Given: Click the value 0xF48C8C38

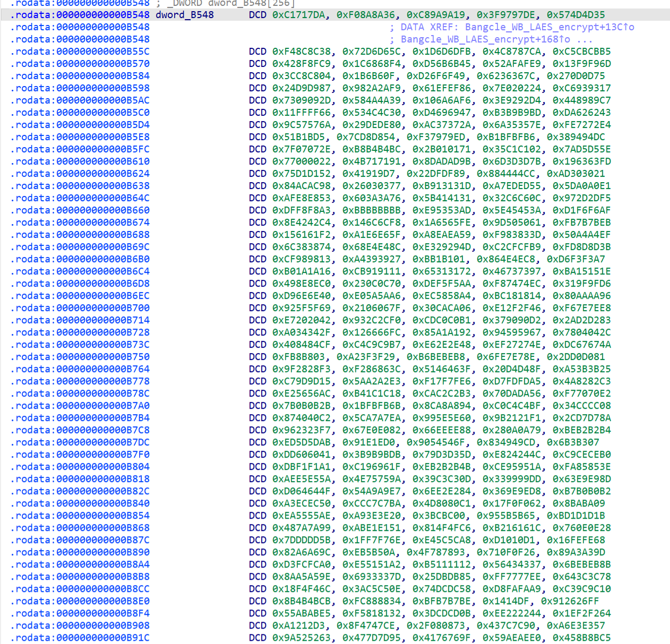Looking at the screenshot, I should click(x=301, y=51).
